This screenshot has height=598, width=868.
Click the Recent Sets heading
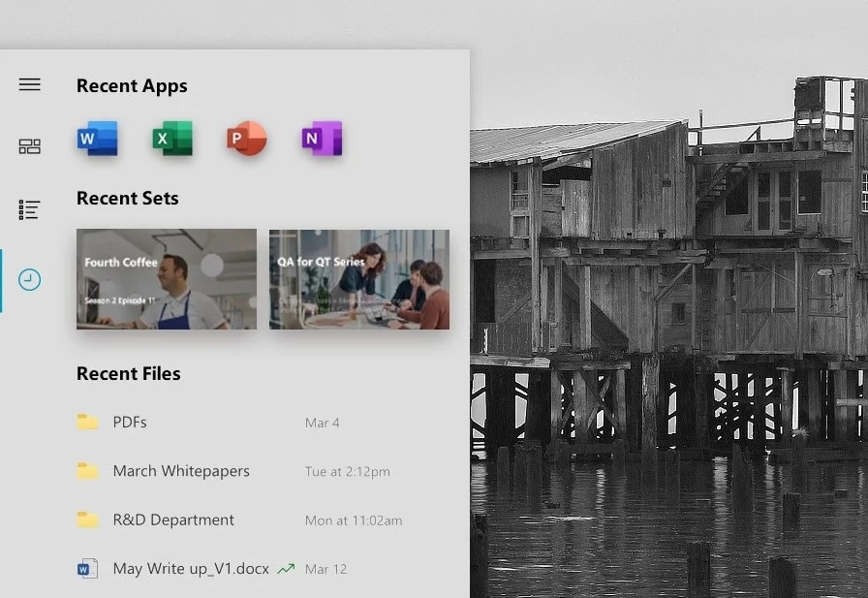(127, 199)
